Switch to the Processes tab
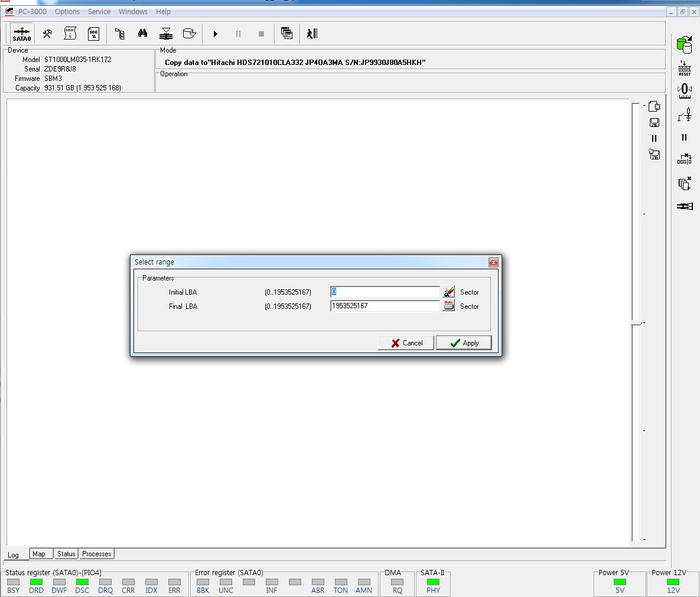 (96, 554)
